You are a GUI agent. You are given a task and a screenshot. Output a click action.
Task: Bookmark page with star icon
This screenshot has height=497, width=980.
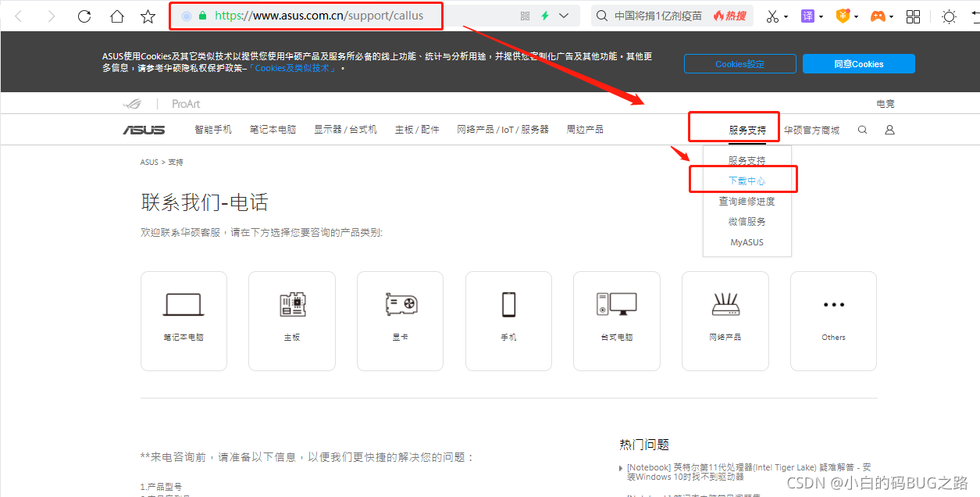pyautogui.click(x=148, y=16)
